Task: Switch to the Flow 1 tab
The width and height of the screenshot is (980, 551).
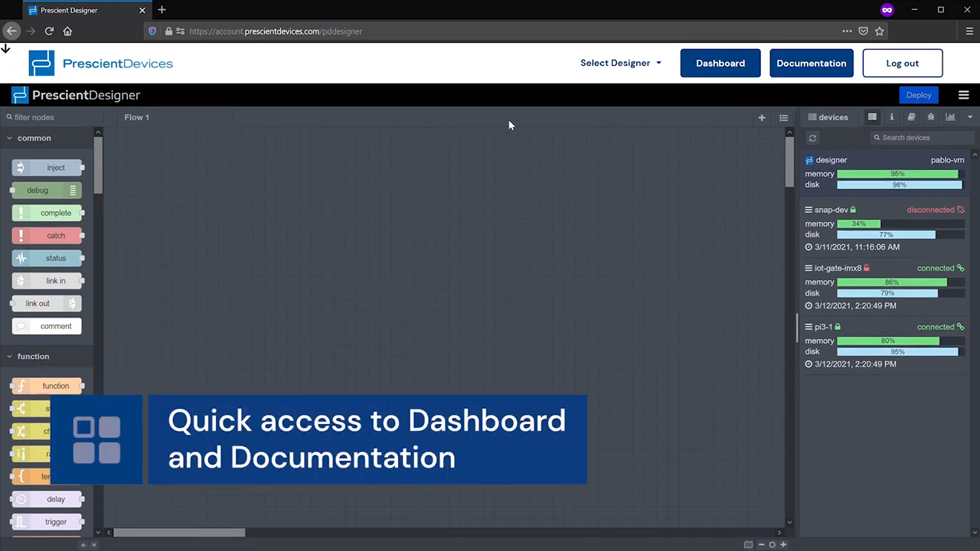Action: (137, 117)
